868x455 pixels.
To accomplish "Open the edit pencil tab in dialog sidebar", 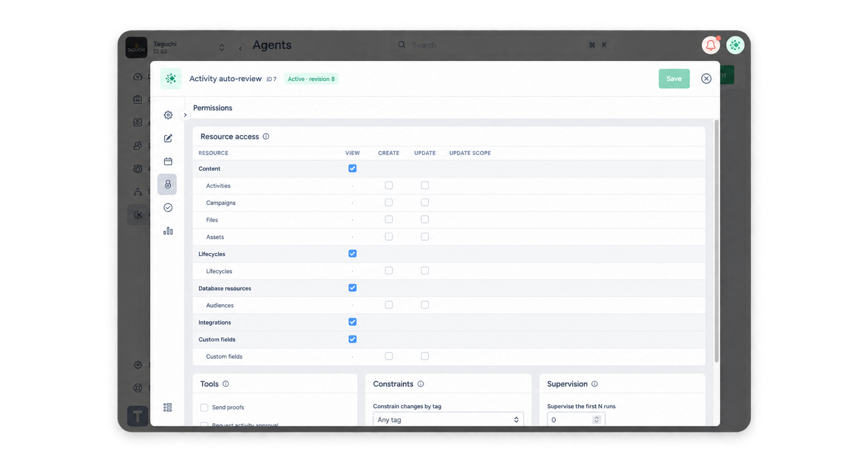I will (168, 138).
